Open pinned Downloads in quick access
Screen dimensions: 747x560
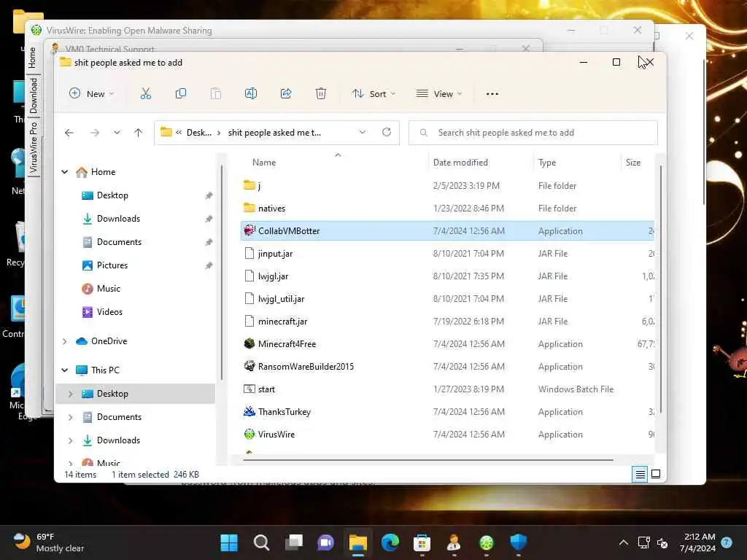(118, 219)
